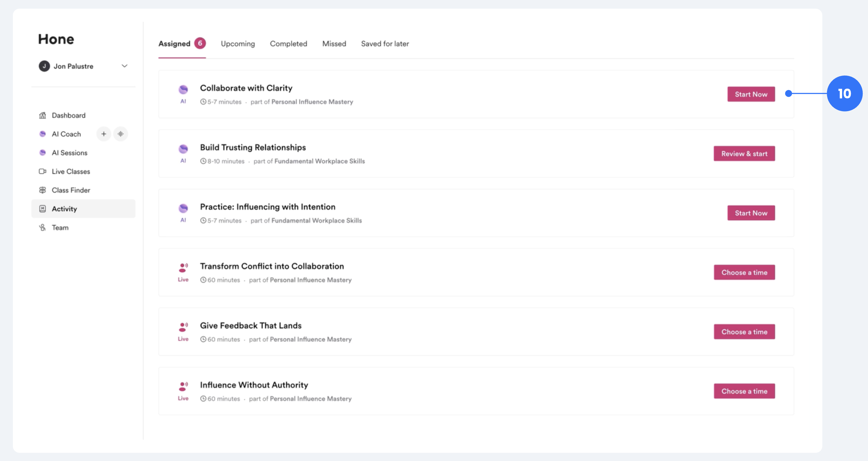Click the Activity icon in the sidebar

click(x=42, y=209)
